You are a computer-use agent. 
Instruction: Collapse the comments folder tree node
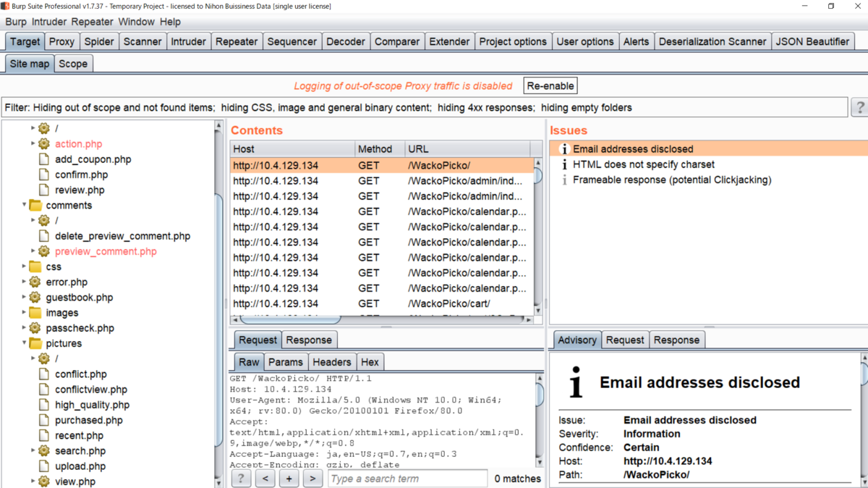(24, 205)
